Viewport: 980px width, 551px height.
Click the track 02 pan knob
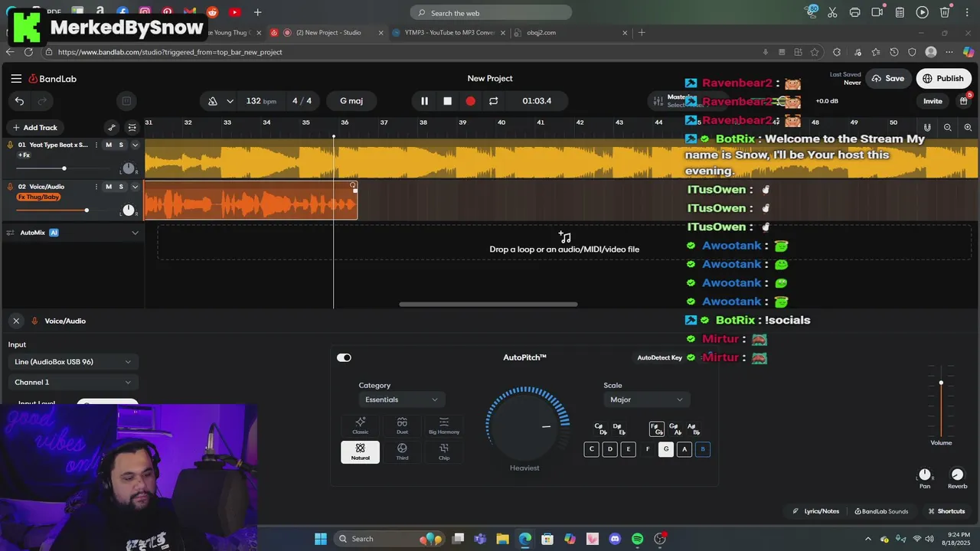128,210
